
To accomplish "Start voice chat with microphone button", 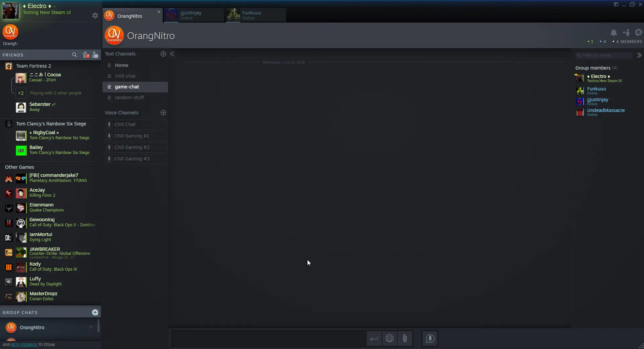I will (430, 339).
